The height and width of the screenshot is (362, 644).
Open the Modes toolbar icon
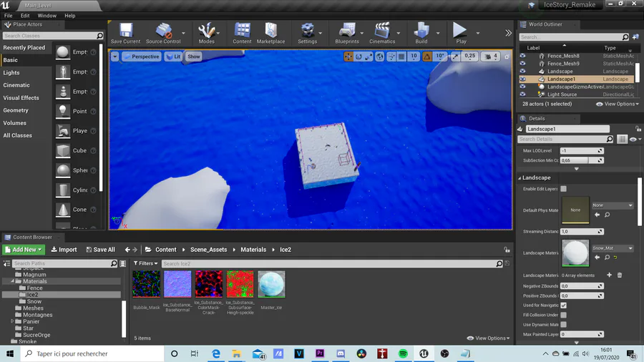(206, 33)
